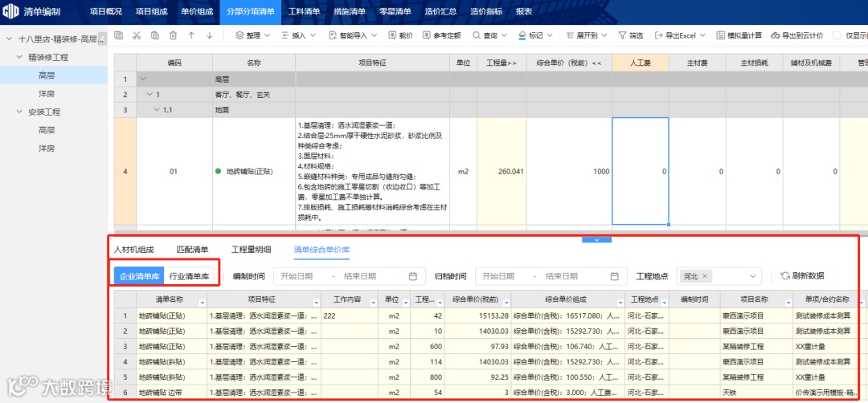This screenshot has width=868, height=403.
Task: Open the 编制时间 calendar picker icon
Action: (412, 276)
